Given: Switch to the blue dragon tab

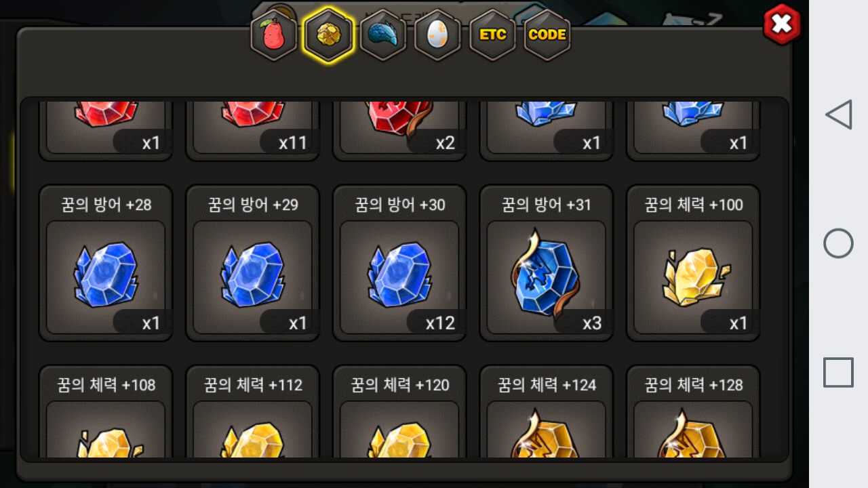Looking at the screenshot, I should (x=383, y=35).
